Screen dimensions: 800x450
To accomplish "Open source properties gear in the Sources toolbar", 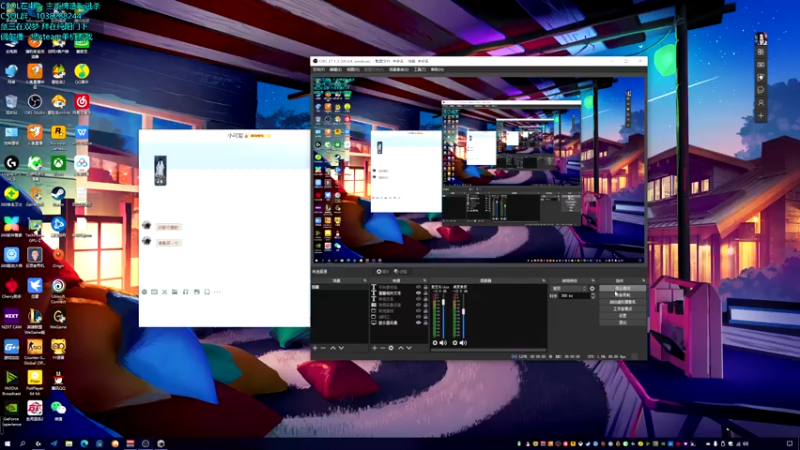I will (x=391, y=348).
